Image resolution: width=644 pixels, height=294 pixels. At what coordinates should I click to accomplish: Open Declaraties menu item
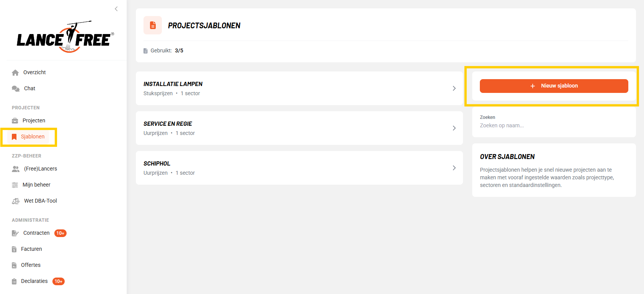coord(34,281)
